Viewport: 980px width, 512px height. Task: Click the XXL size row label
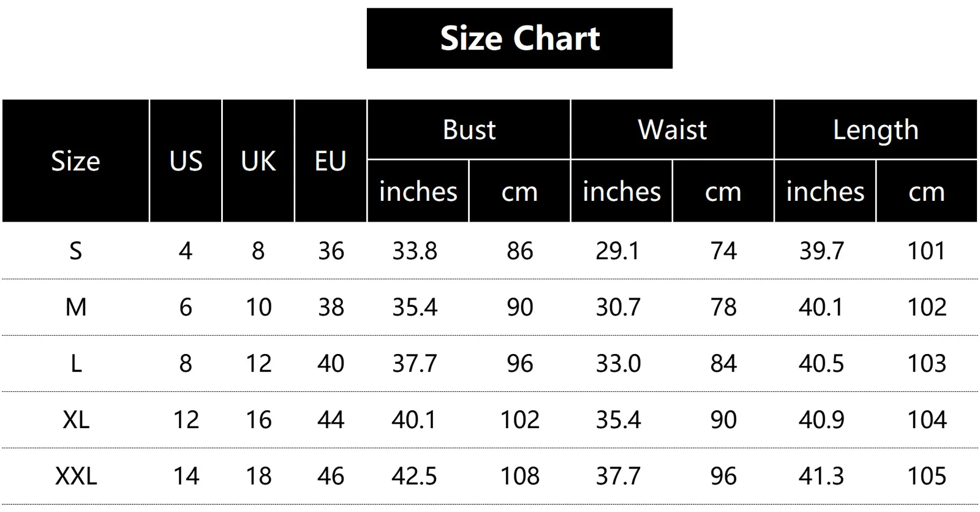pyautogui.click(x=75, y=476)
